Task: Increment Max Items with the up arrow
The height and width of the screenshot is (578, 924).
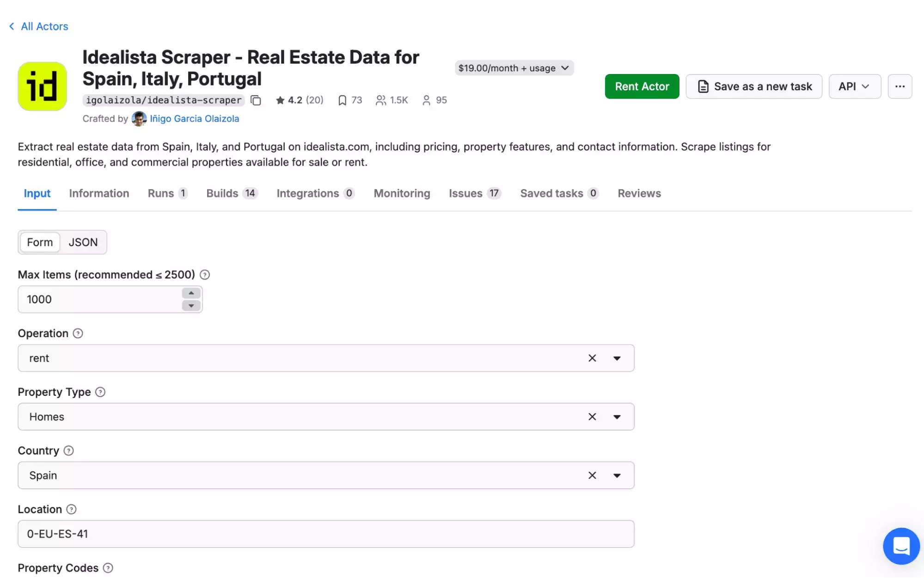Action: pyautogui.click(x=190, y=293)
